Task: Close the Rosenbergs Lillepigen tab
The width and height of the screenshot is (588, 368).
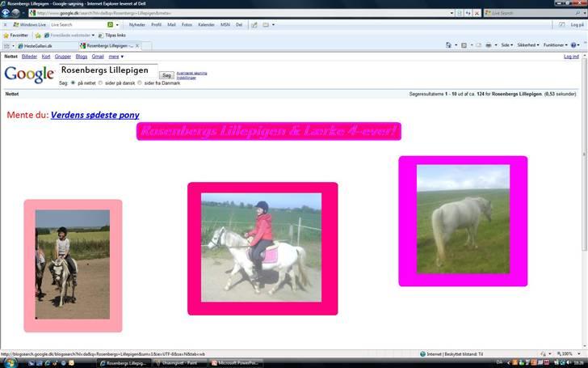Action: [x=137, y=46]
